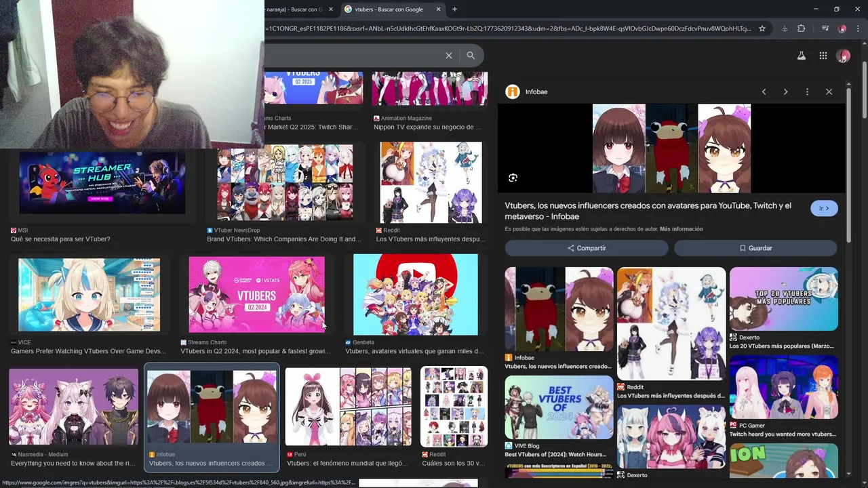Open Reddit 'Cuáles son los 30' image
The height and width of the screenshot is (488, 868).
[454, 407]
